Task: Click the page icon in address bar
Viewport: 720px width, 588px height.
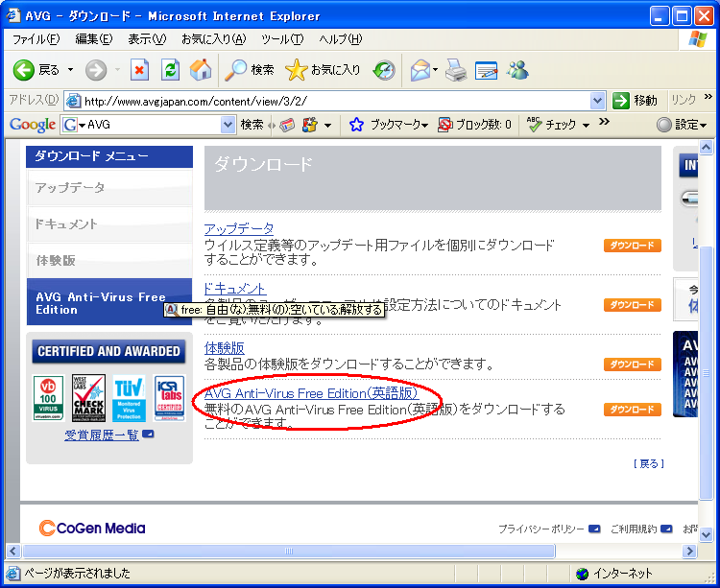Action: [74, 101]
